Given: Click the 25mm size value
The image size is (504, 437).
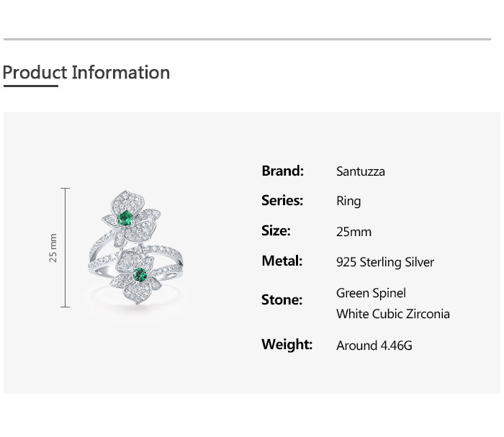Looking at the screenshot, I should click(x=354, y=232).
